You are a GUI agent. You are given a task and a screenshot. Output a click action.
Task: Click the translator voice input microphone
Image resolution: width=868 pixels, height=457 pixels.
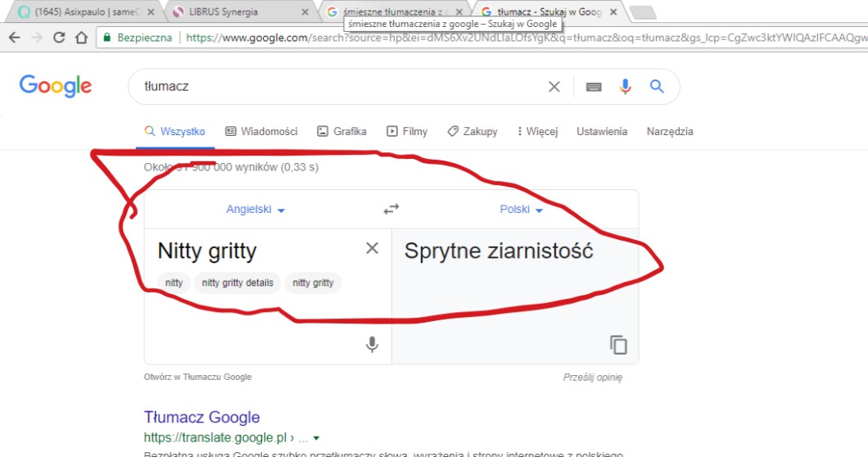[x=372, y=345]
